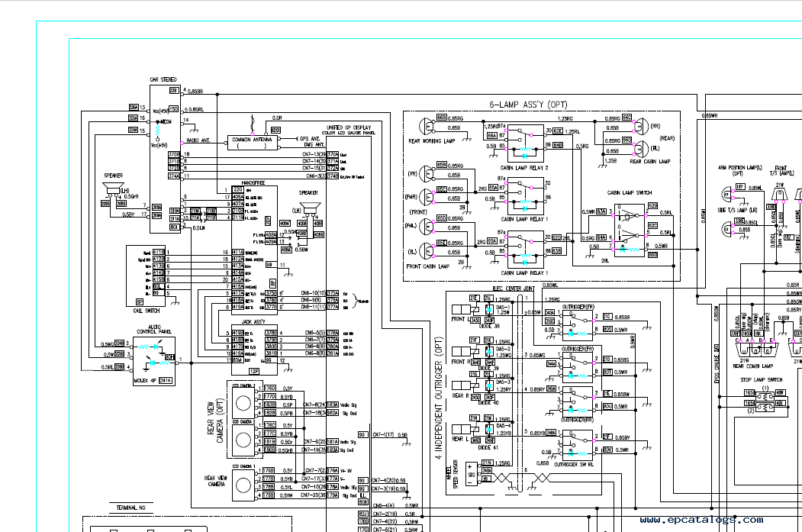Select the REAR CABIN LAMP label
The height and width of the screenshot is (532, 802).
pyautogui.click(x=649, y=162)
